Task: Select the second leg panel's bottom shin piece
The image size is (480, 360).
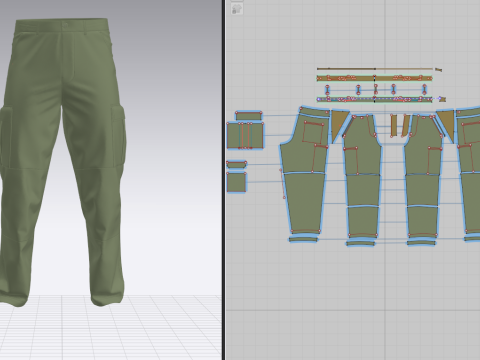Action: click(363, 221)
